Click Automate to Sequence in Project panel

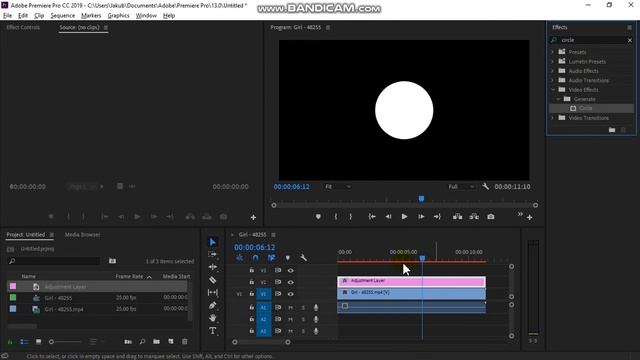[x=128, y=342]
